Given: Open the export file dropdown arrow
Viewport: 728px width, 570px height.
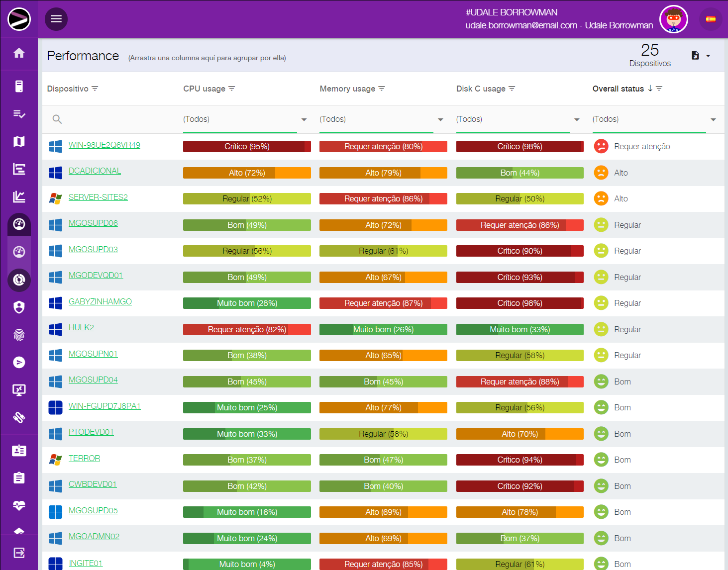Looking at the screenshot, I should point(708,56).
